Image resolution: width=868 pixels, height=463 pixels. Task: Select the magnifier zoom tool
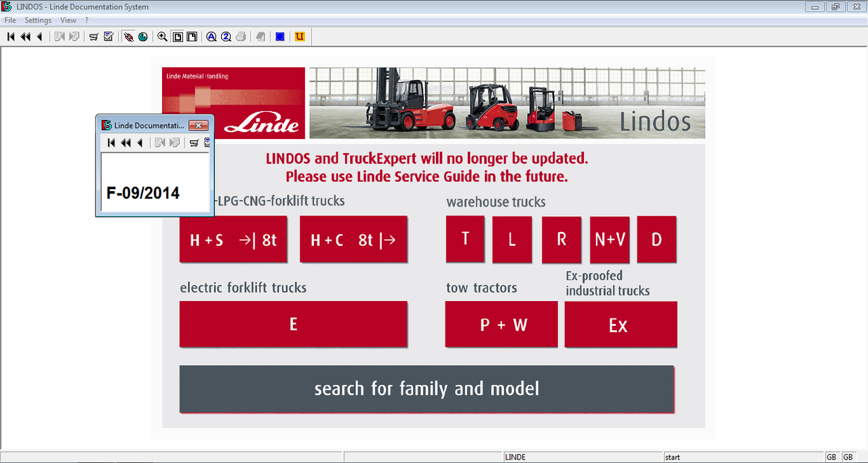coord(163,37)
